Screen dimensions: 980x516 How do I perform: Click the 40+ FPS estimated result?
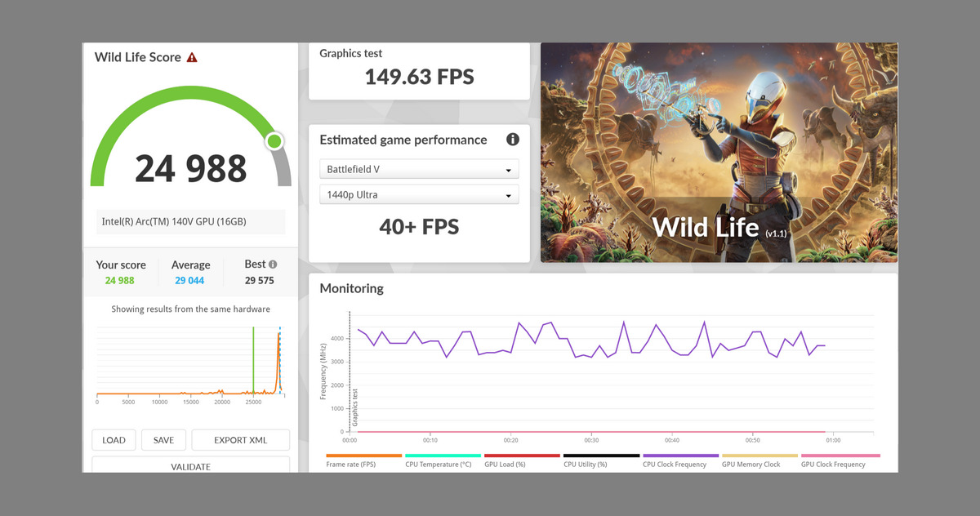[419, 226]
